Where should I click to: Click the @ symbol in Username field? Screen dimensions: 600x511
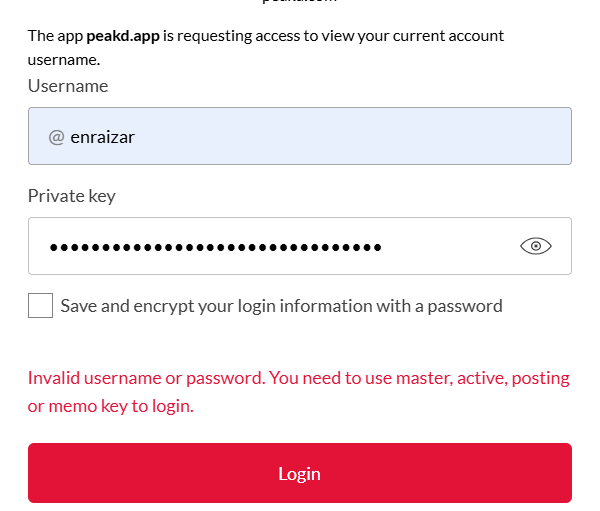coord(56,137)
